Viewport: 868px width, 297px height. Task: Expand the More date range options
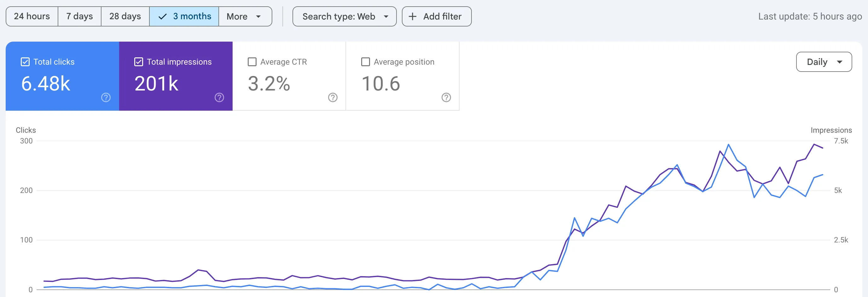point(245,16)
